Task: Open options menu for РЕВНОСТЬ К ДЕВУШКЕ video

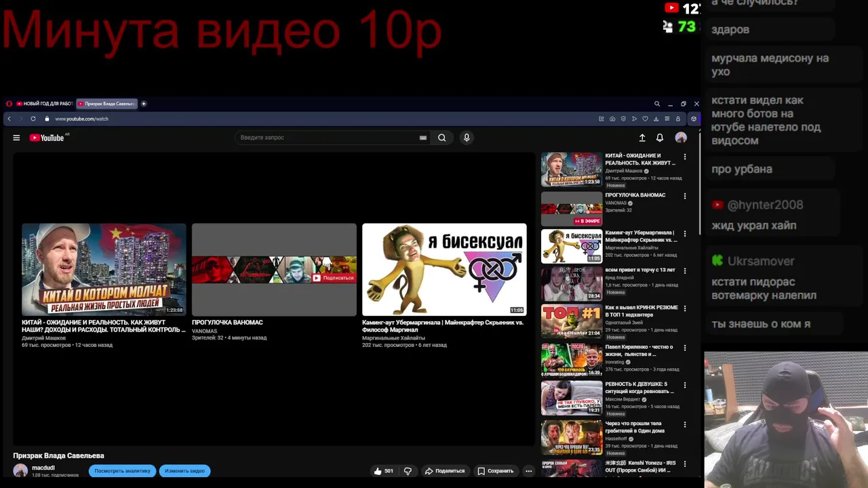Action: [685, 384]
